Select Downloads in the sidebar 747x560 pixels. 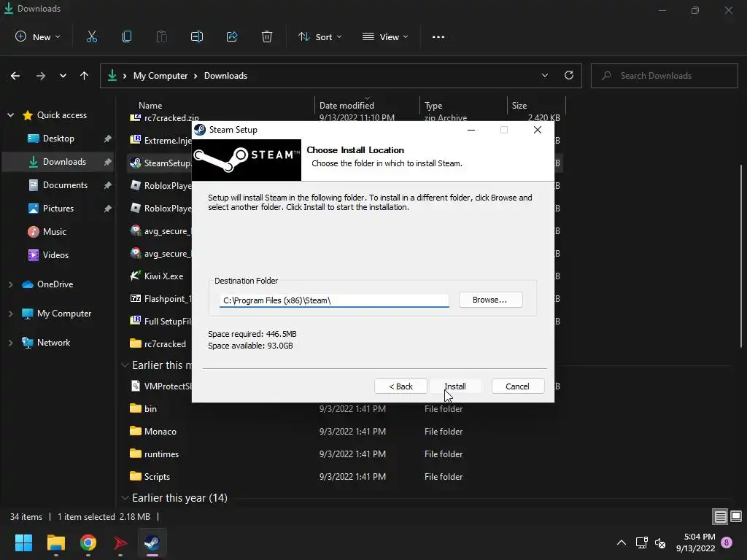point(58,162)
